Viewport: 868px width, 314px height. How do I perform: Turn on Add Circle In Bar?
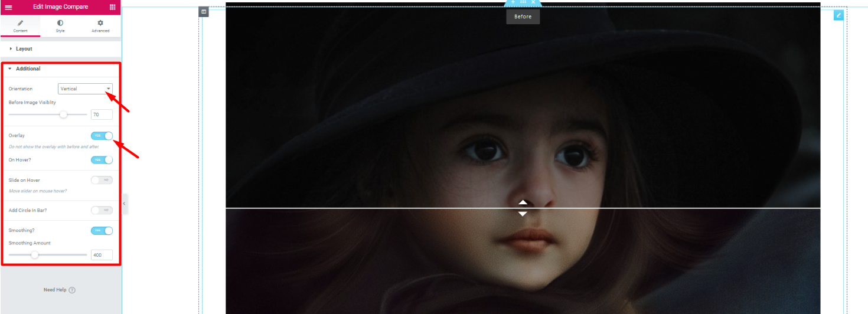tap(102, 210)
